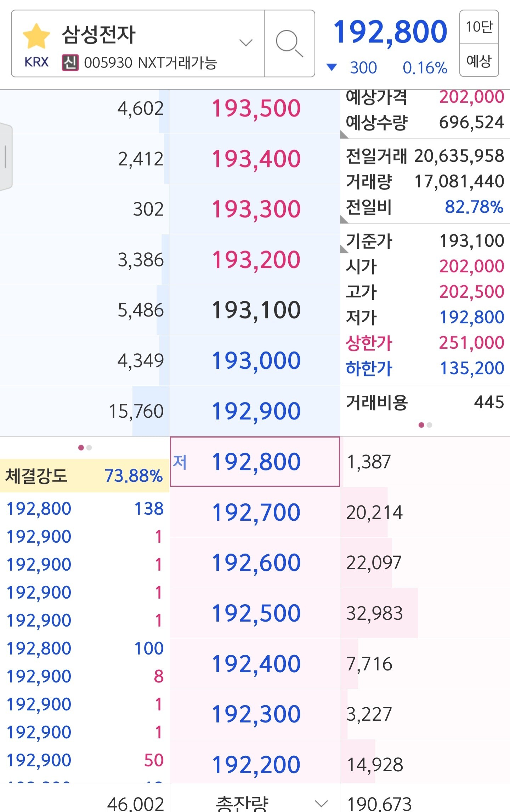Expand the corner triangle beside 기준가

point(344,249)
